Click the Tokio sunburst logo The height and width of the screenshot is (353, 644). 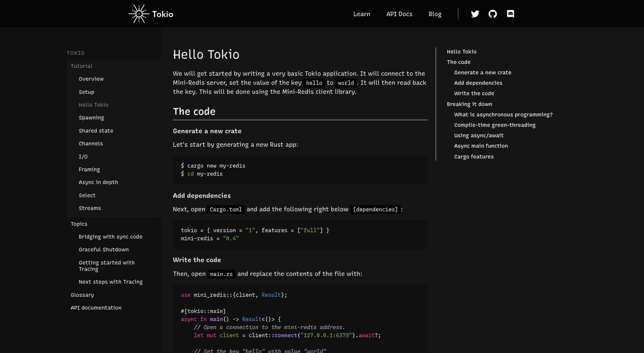pyautogui.click(x=139, y=14)
